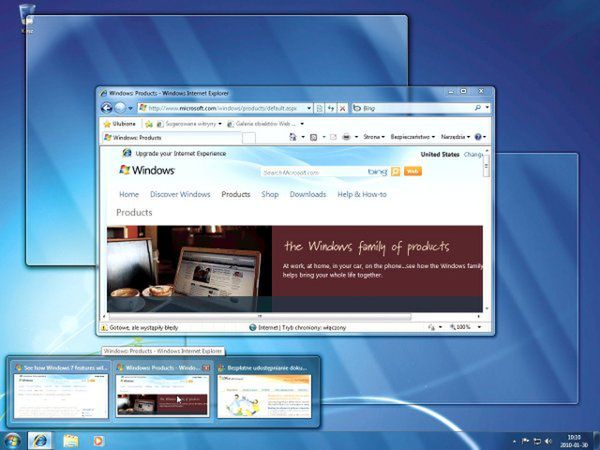The height and width of the screenshot is (450, 600).
Task: Open Windows Media Player taskbar icon
Action: click(98, 441)
